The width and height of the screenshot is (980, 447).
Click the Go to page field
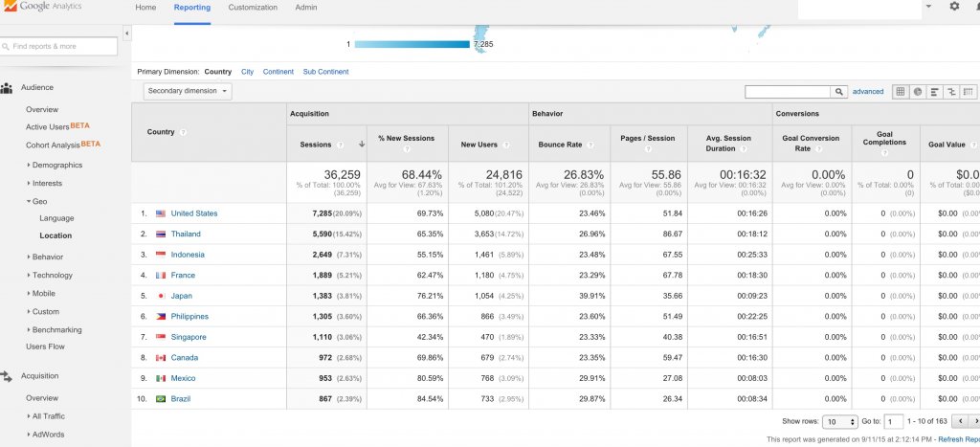[x=894, y=422]
